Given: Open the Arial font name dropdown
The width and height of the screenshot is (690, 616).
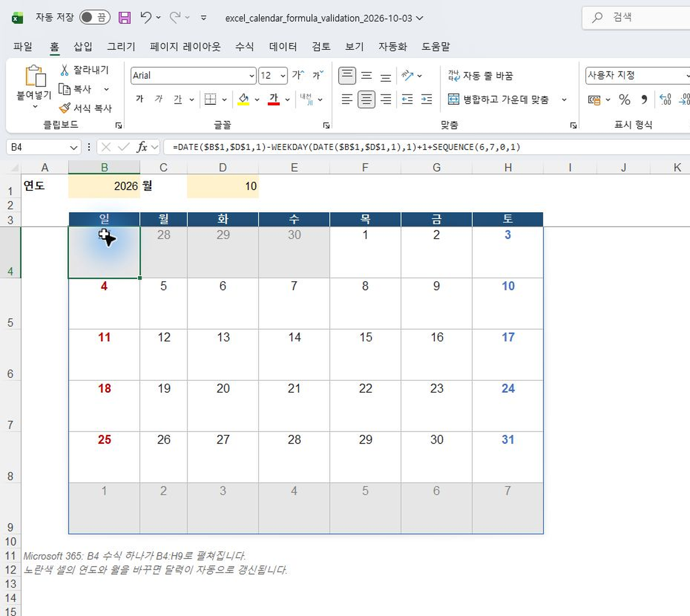Looking at the screenshot, I should coord(252,75).
